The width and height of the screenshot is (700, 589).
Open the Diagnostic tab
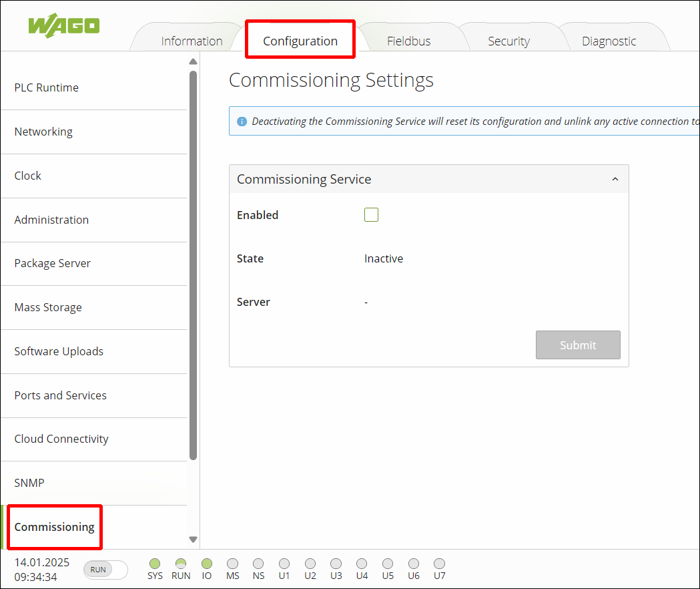click(x=609, y=40)
